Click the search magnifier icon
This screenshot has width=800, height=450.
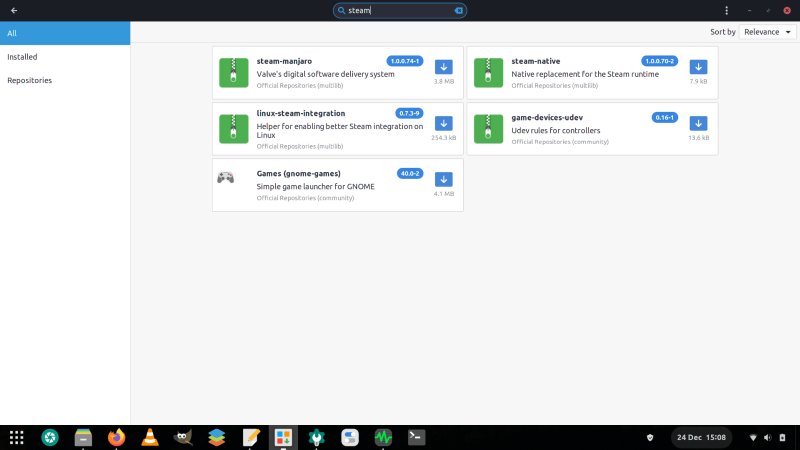(341, 10)
